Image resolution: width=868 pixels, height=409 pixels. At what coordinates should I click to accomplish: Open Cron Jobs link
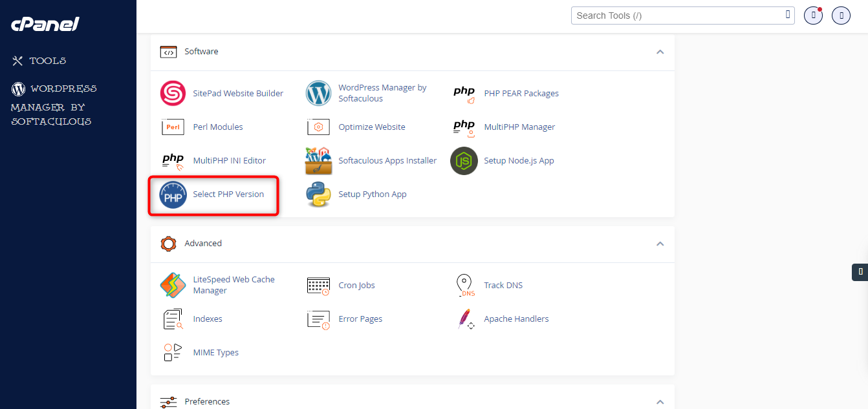click(x=356, y=286)
